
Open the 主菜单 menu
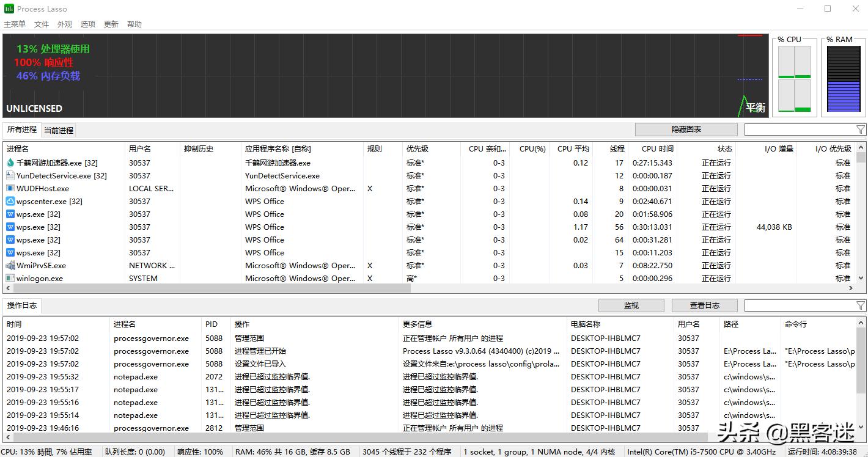tap(14, 24)
